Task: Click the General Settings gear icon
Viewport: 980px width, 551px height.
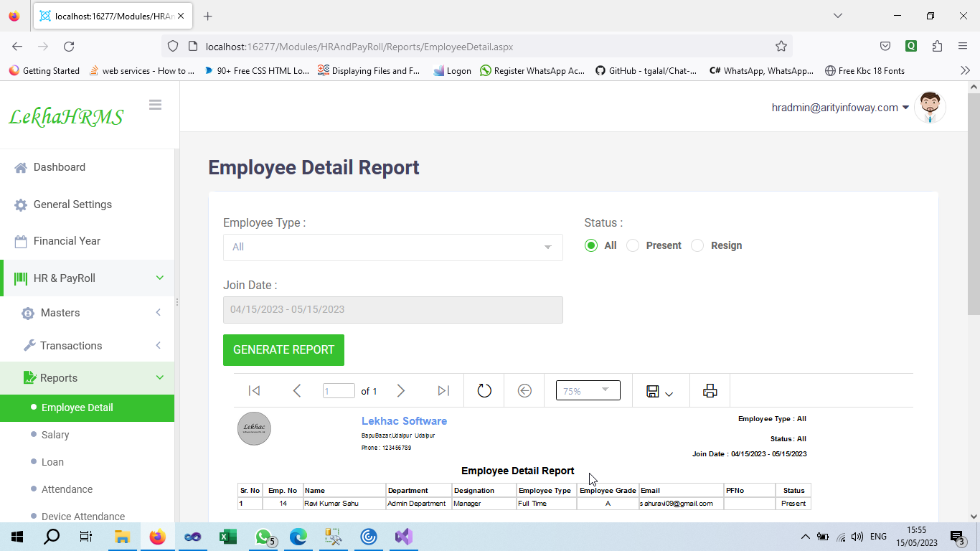Action: pos(21,204)
